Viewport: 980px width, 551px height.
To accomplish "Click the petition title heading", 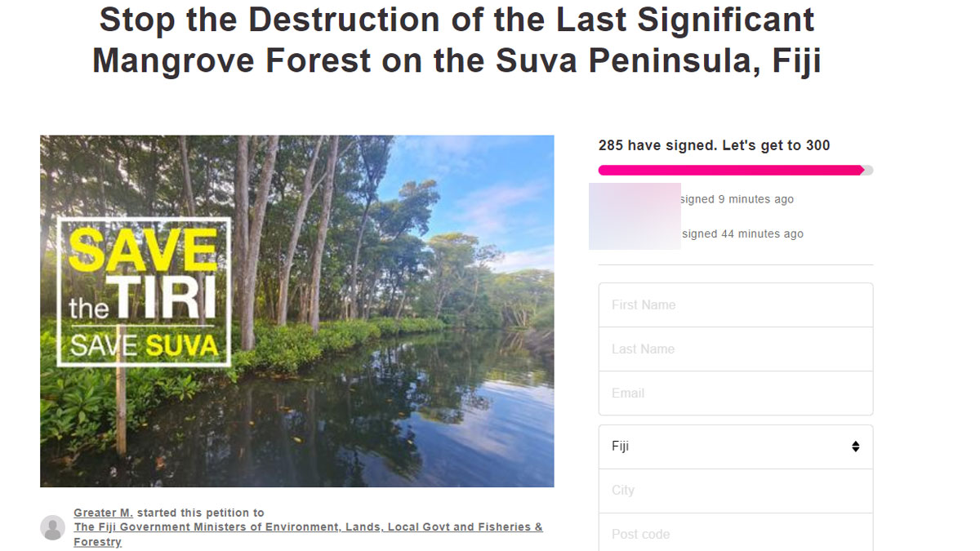I will (457, 40).
